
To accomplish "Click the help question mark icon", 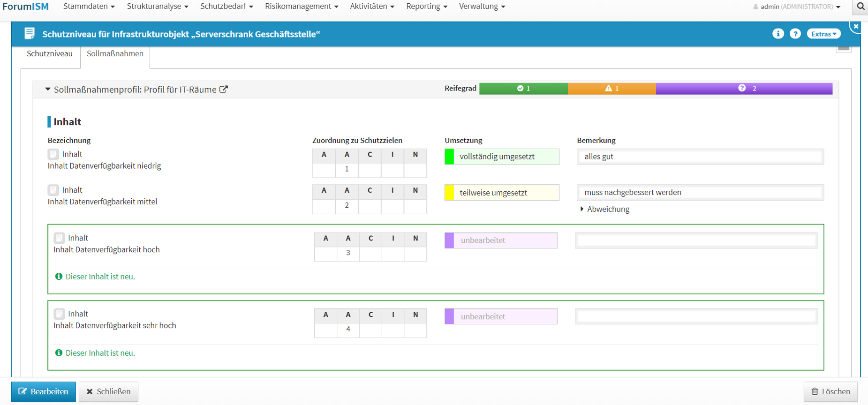I will pos(795,34).
